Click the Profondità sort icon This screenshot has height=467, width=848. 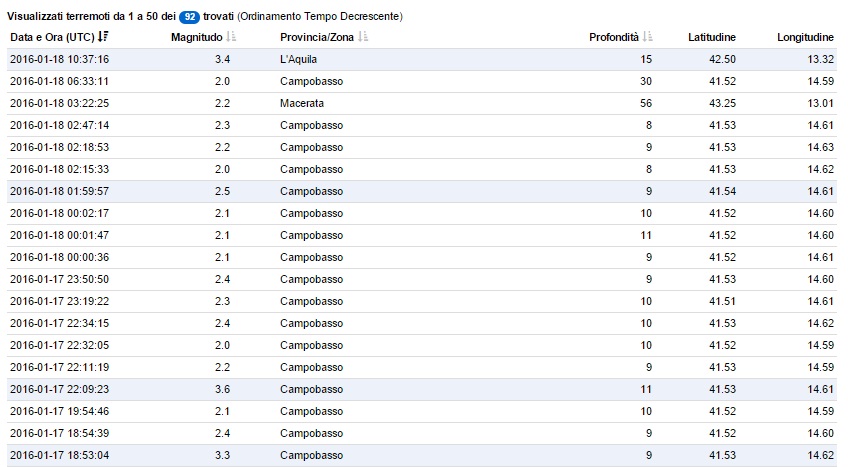pyautogui.click(x=648, y=38)
